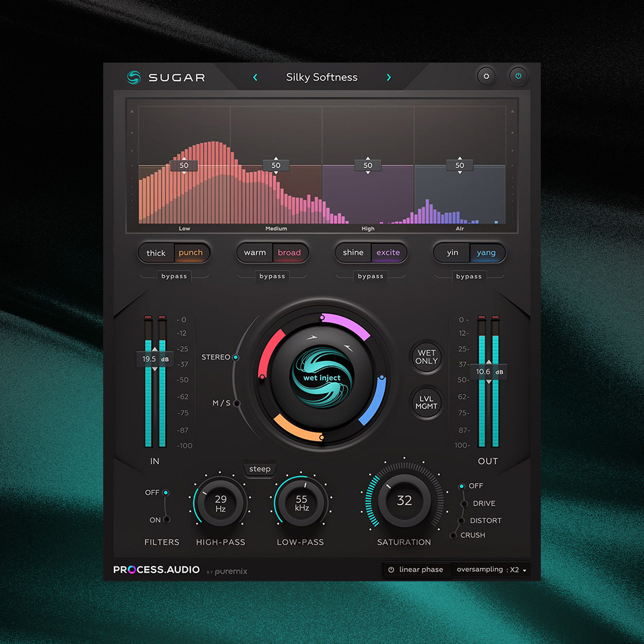Viewport: 644px width, 644px height.
Task: Click the power icon next to linear phase
Action: coord(392,569)
